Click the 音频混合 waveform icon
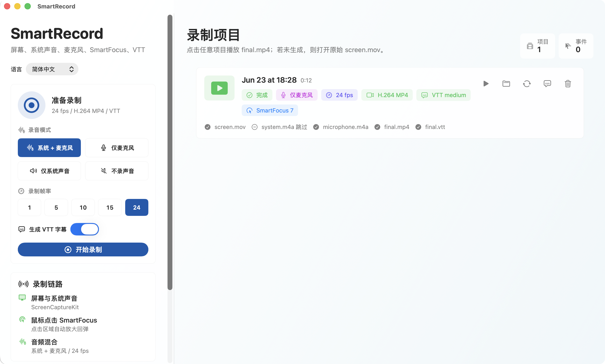This screenshot has height=364, width=605. coord(22,342)
